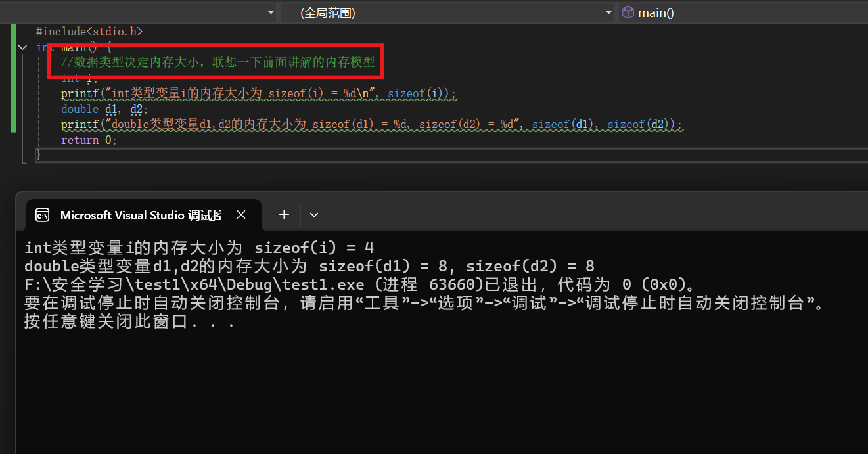Viewport: 868px width, 454px height.
Task: Click the double d1, d2 declaration
Action: tap(104, 109)
